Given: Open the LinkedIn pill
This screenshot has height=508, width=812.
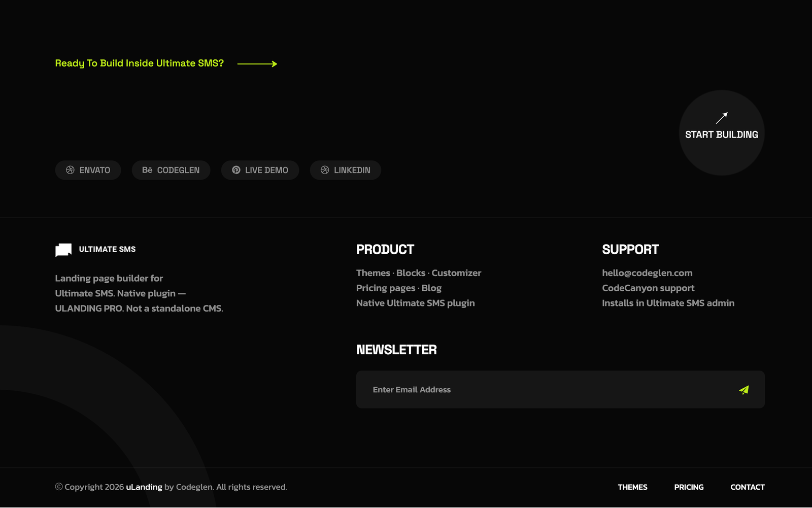Looking at the screenshot, I should [346, 170].
